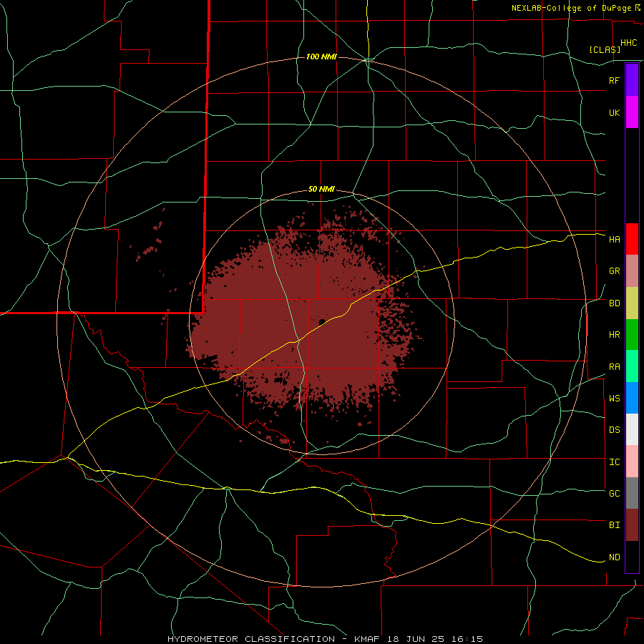Screen dimensions: 644x644
Task: Click the magenta UK legend color swatch
Action: (632, 112)
